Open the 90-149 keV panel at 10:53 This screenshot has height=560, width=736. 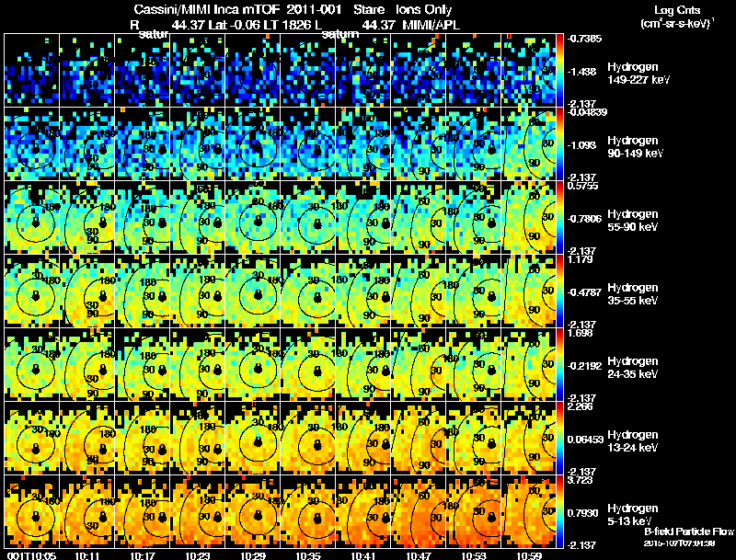click(x=474, y=144)
